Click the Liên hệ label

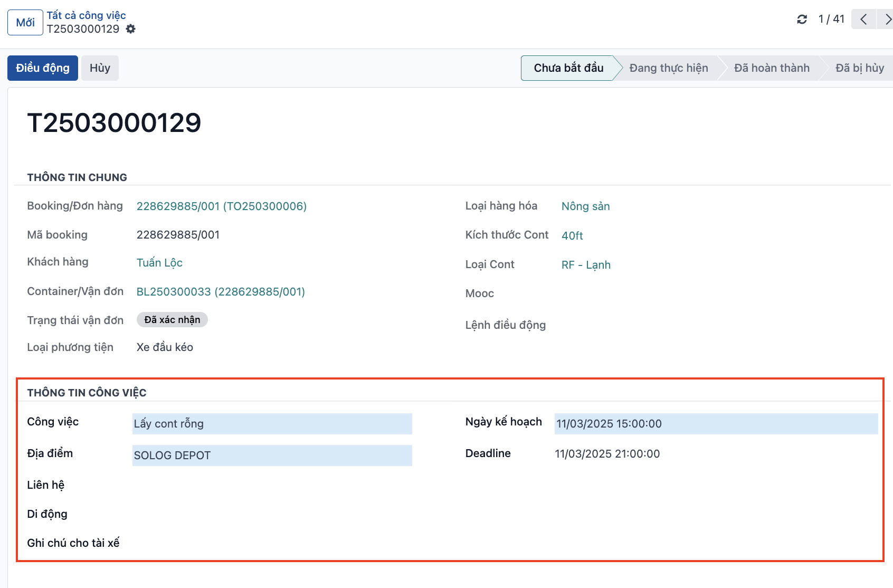46,485
